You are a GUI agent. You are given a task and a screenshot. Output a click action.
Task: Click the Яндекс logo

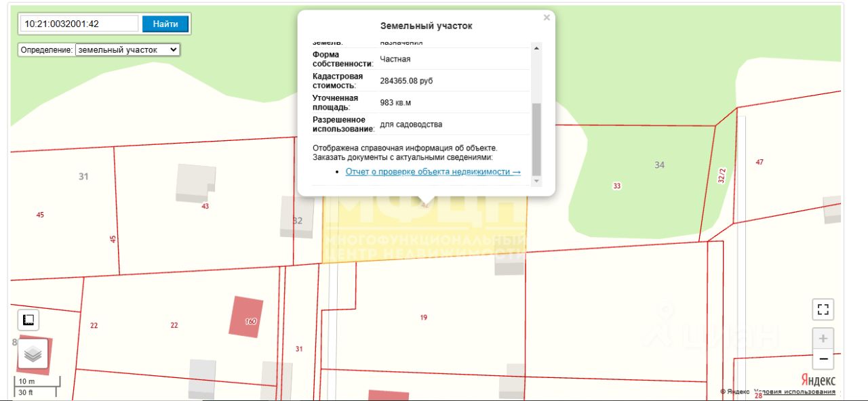[x=818, y=380]
